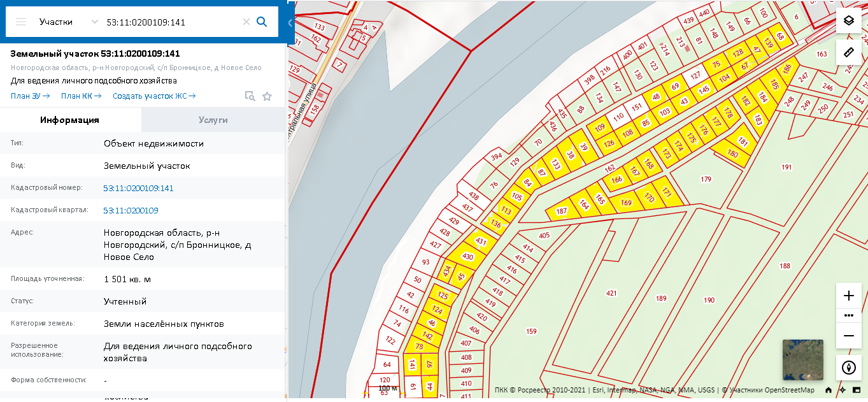Clear the search field with X
This screenshot has width=868, height=402.
pos(246,22)
